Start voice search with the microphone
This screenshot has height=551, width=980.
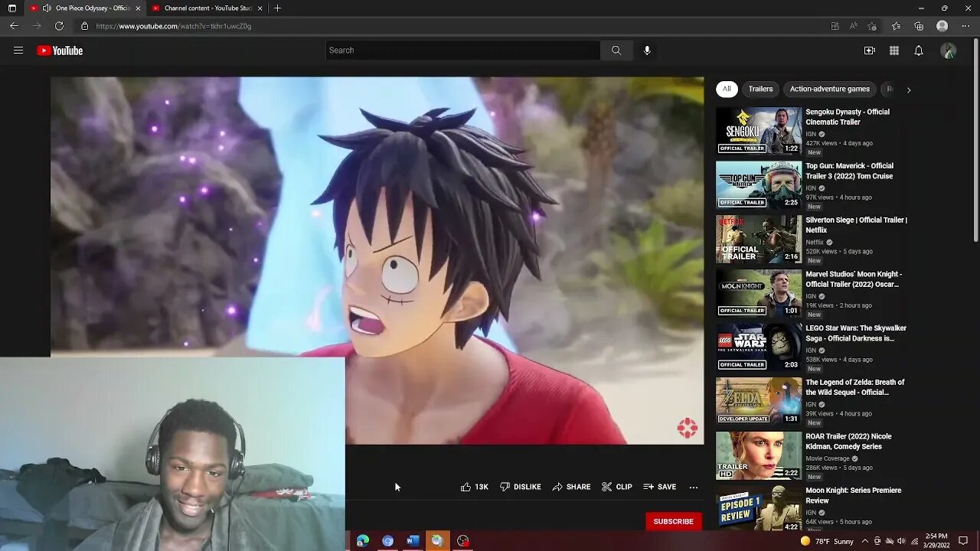click(x=647, y=51)
